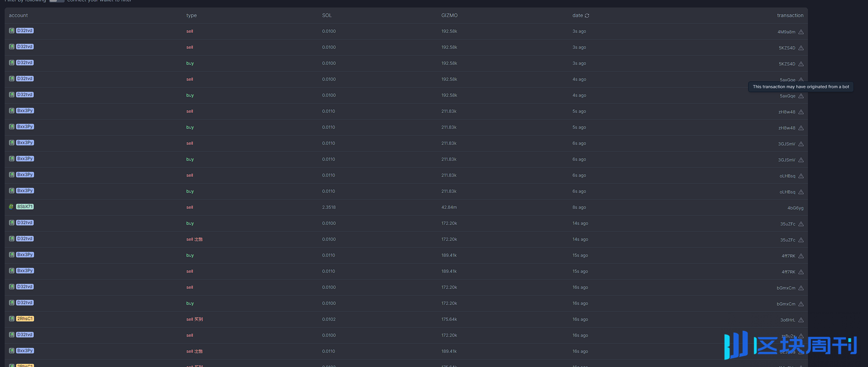
Task: Click the warning icon on the bGmxCm sell row
Action: click(801, 288)
